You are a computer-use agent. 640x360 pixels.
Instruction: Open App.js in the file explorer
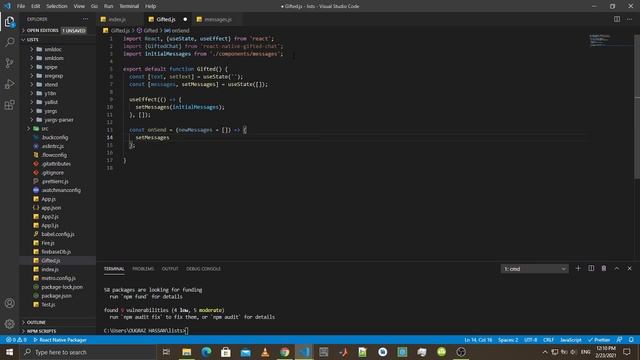(48, 199)
